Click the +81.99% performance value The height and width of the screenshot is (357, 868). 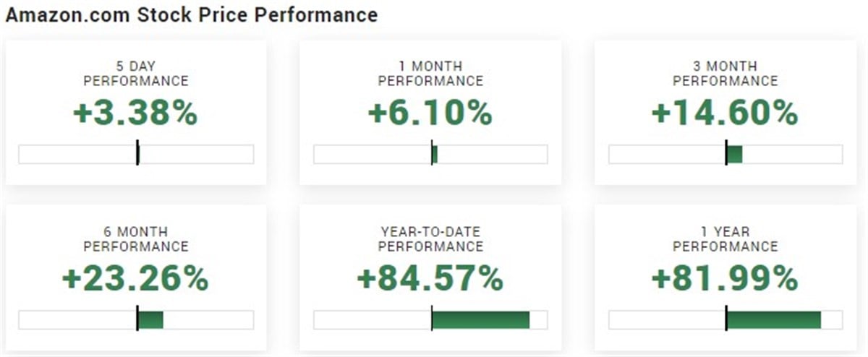(x=726, y=279)
